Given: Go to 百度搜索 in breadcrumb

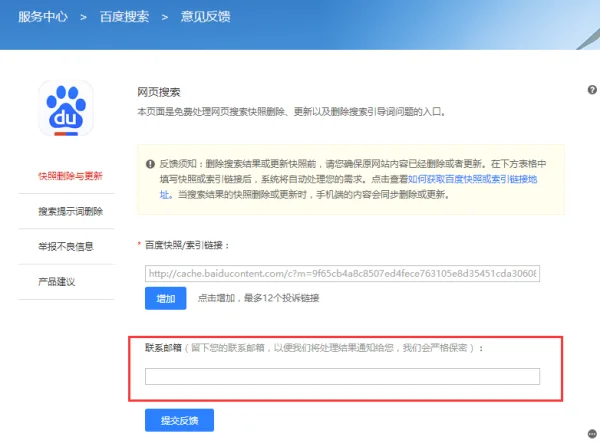Looking at the screenshot, I should click(124, 17).
